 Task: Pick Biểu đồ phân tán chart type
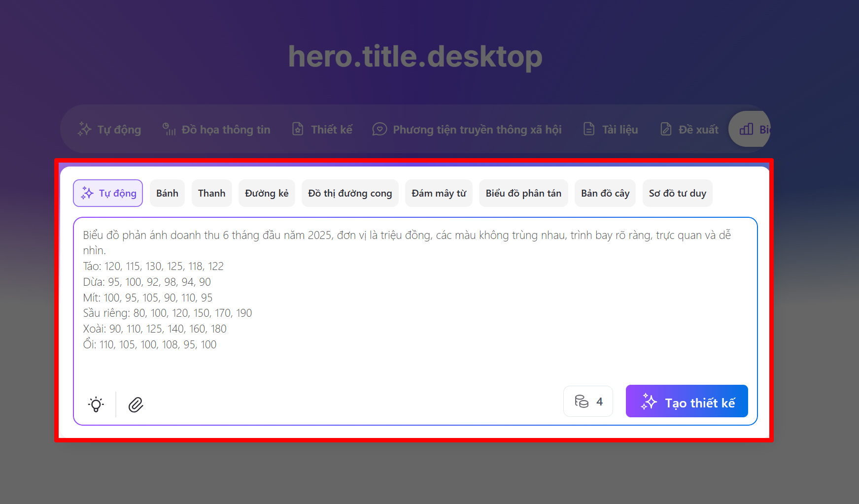[x=523, y=193]
